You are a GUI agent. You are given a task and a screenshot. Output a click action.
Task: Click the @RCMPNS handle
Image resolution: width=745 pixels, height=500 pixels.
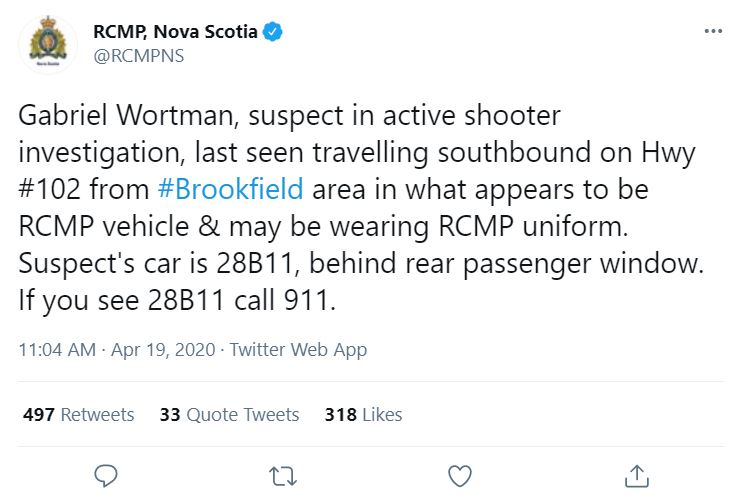[x=139, y=55]
